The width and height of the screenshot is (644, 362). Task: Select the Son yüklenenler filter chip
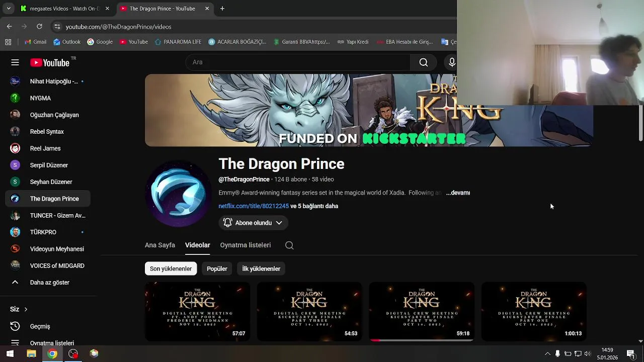[171, 268]
